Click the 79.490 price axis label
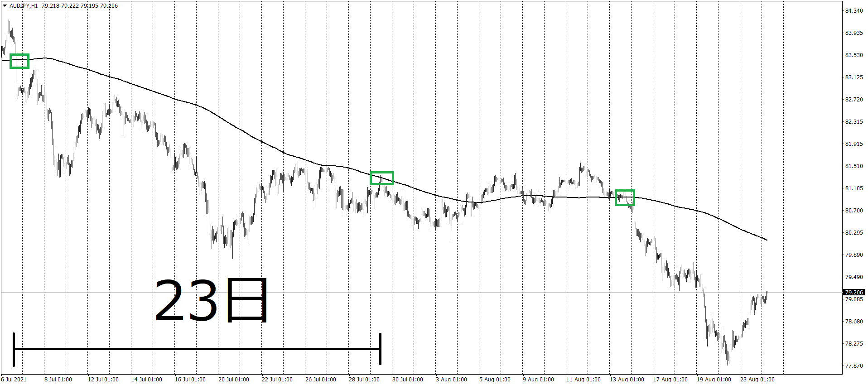This screenshot has height=385, width=868. click(854, 277)
